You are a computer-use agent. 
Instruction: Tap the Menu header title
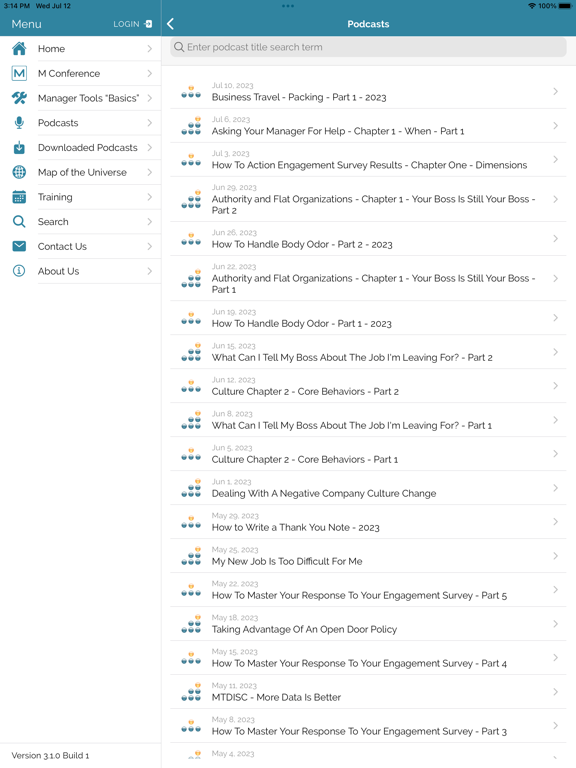tap(26, 24)
